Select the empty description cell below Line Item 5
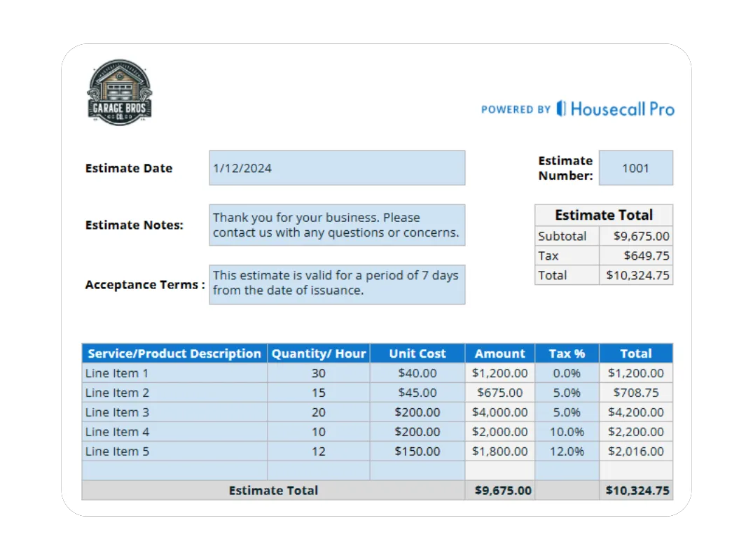The height and width of the screenshot is (560, 753). [x=174, y=470]
